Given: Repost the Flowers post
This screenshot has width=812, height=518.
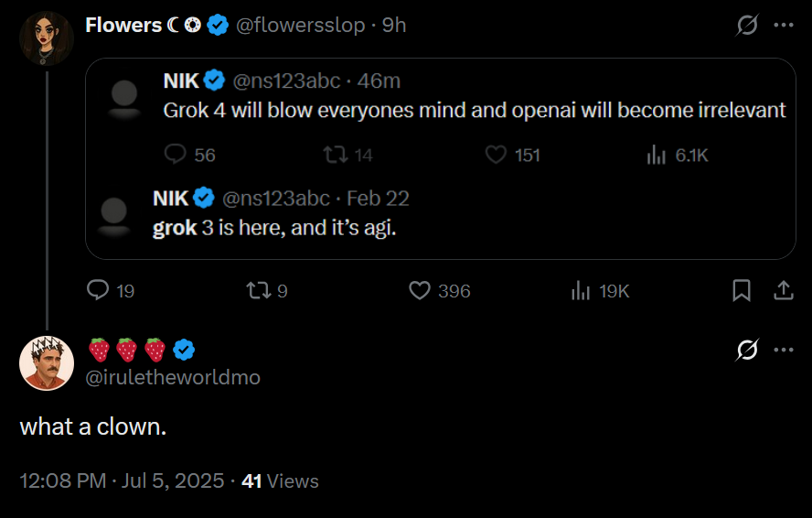Looking at the screenshot, I should 259,290.
